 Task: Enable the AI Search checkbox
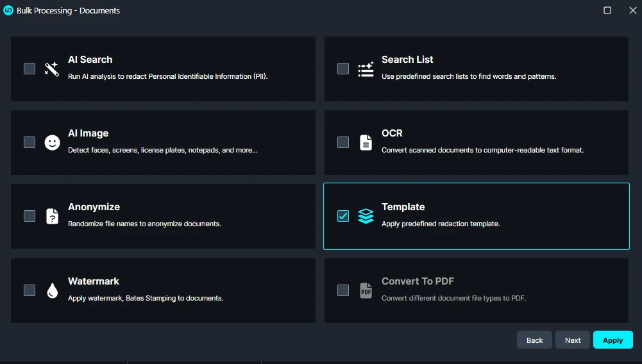point(30,69)
